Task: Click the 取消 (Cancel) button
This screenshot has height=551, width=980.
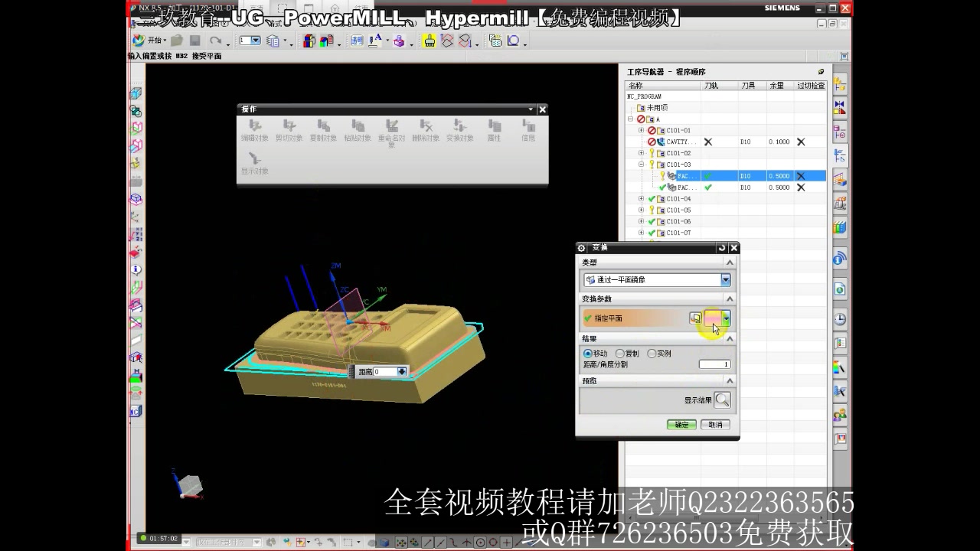Action: (715, 424)
